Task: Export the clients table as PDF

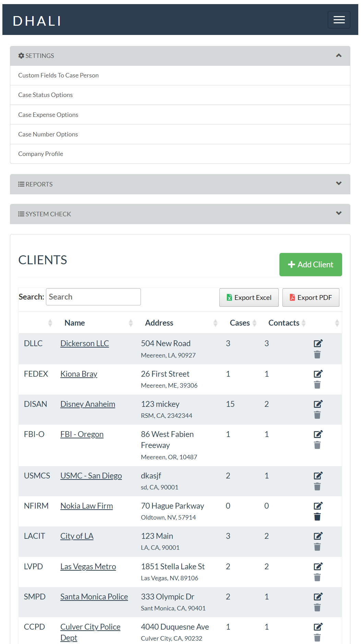Action: pyautogui.click(x=311, y=297)
